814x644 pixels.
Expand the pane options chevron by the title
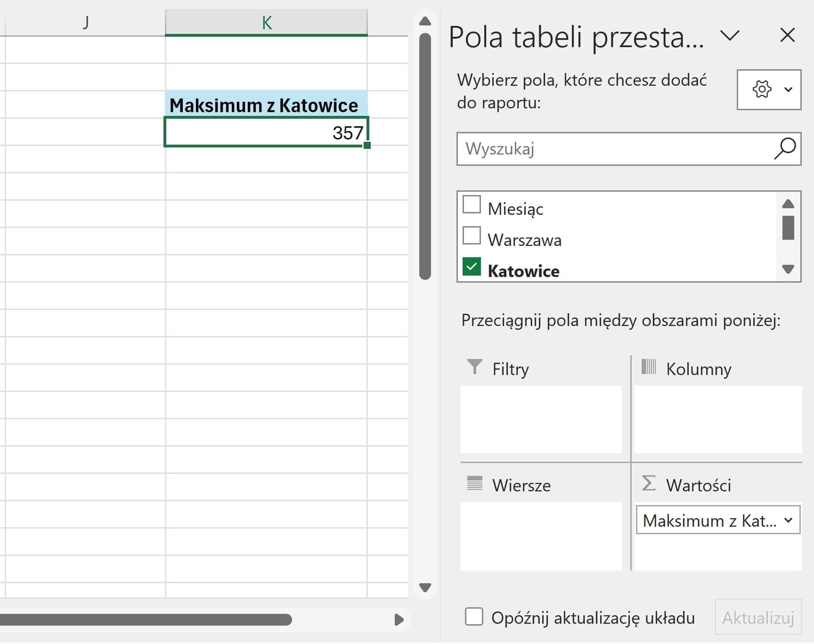[x=730, y=35]
